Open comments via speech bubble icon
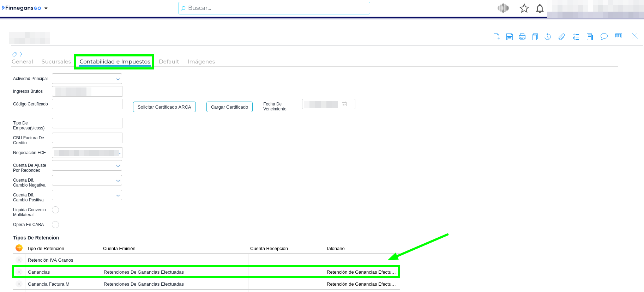644x292 pixels. pos(604,37)
